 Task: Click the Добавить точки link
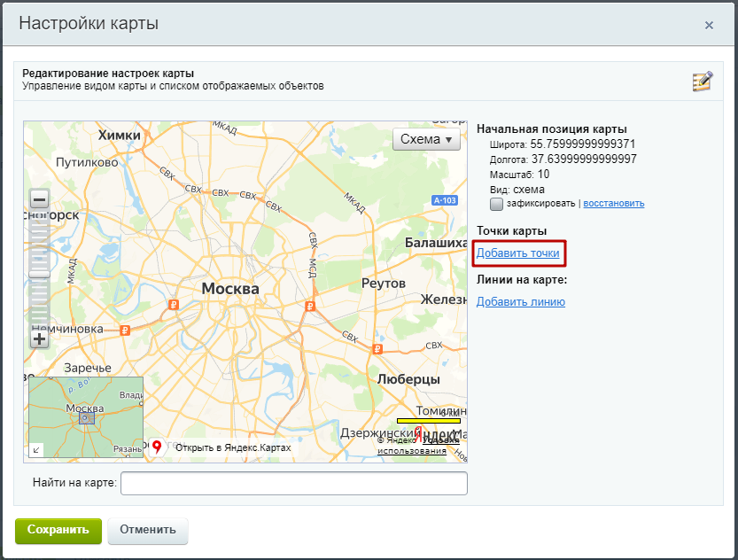(517, 253)
